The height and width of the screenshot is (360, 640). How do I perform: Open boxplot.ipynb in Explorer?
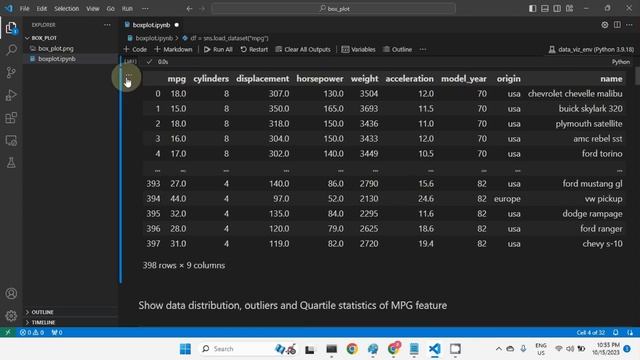[57, 59]
